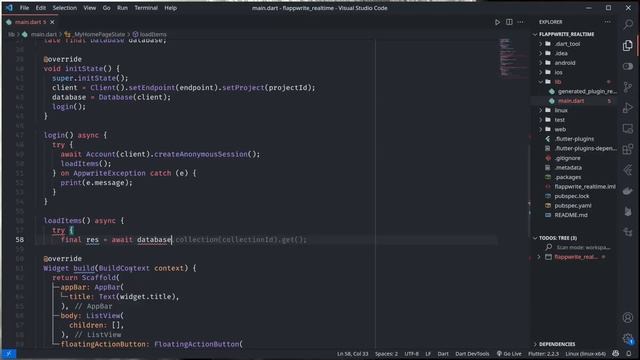Click the toggle-shaped icon in activity bar
Screen dimensions: 640x360
tap(628, 66)
